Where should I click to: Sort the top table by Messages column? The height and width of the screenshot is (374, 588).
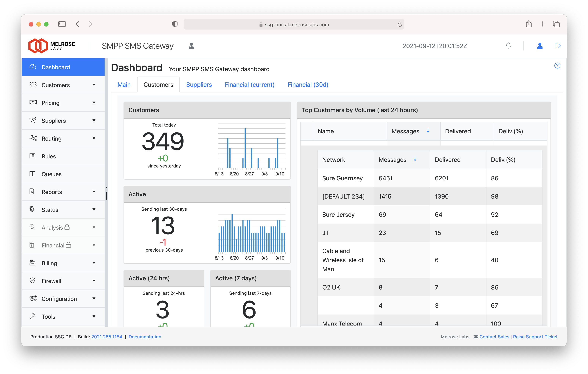point(405,131)
